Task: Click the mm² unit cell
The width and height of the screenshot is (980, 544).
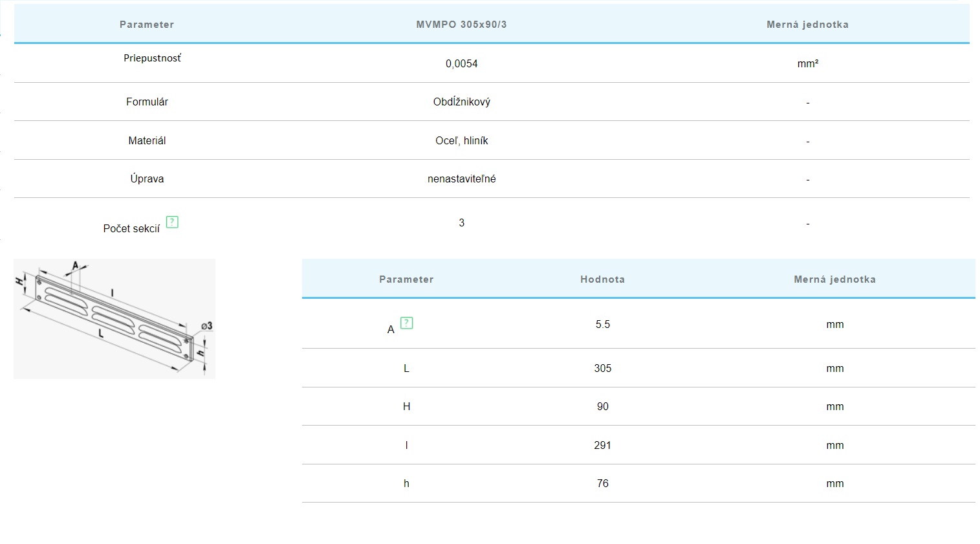Action: (x=807, y=63)
